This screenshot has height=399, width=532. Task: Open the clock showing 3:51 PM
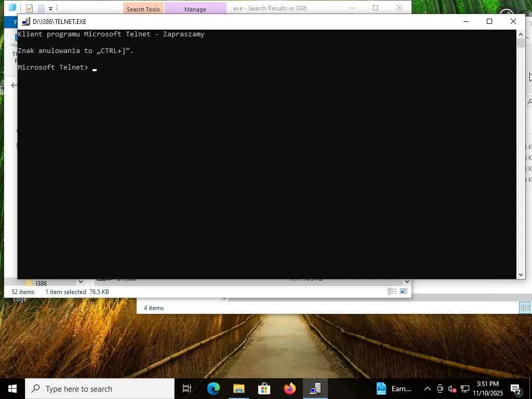tap(488, 389)
